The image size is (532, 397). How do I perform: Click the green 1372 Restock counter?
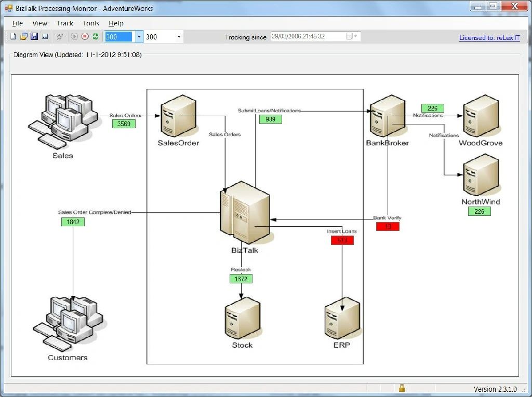pyautogui.click(x=241, y=279)
